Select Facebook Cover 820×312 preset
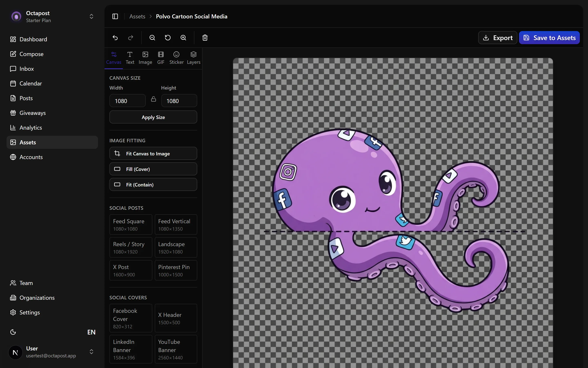588x368 pixels. [131, 318]
